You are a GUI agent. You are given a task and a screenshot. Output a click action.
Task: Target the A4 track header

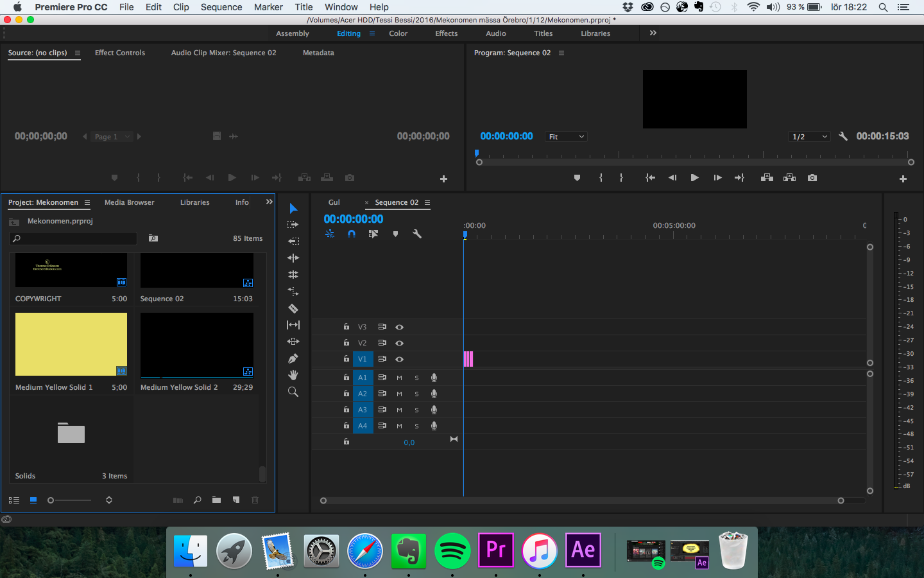coord(363,426)
